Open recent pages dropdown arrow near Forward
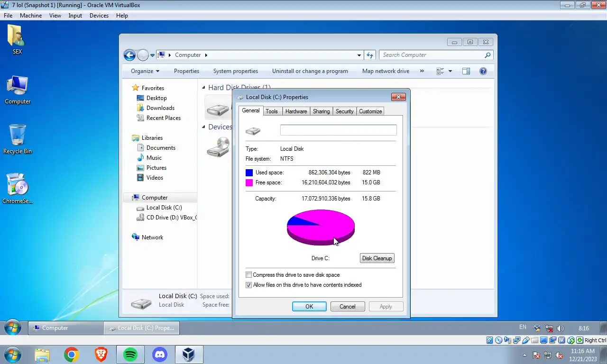The height and width of the screenshot is (364, 607). pyautogui.click(x=152, y=55)
